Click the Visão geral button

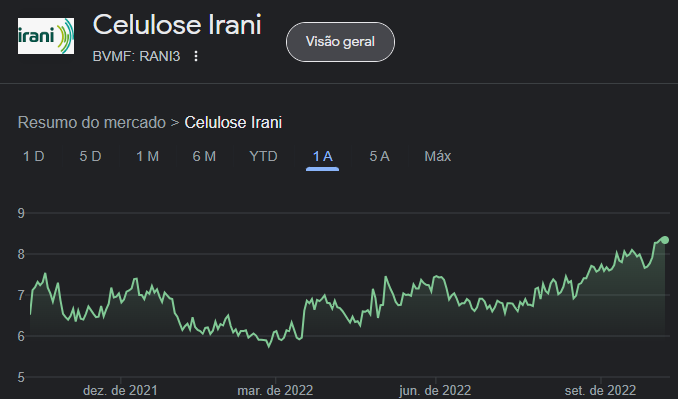(340, 42)
